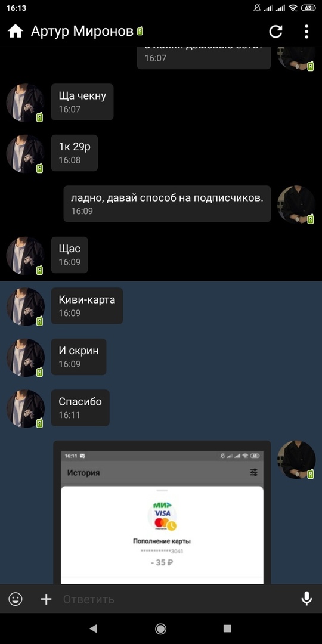Select the И скрин message bubble
Viewport: 322px width, 644px height.
point(79,357)
